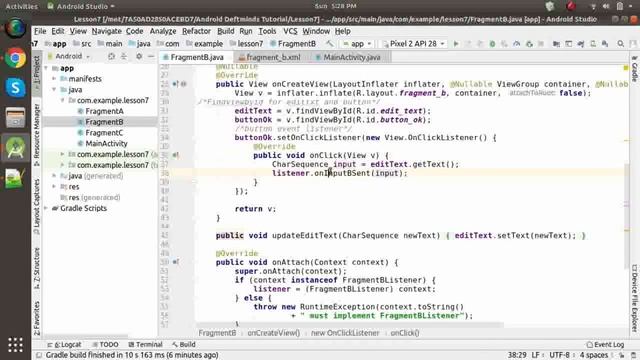Click the Stop icon in the toolbar
This screenshot has width=640, height=360.
(541, 44)
